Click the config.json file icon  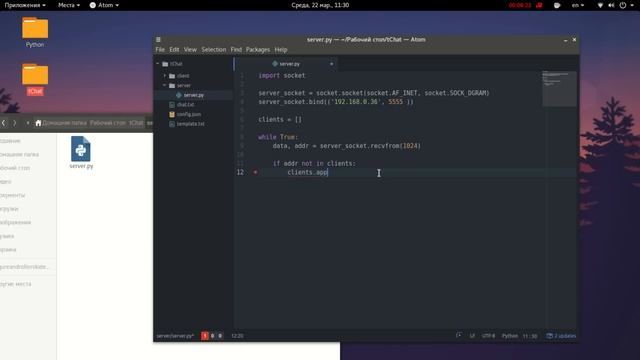point(172,114)
